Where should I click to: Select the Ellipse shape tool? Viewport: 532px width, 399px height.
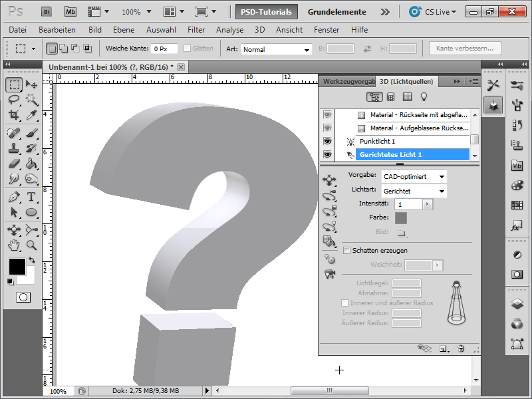tap(31, 212)
